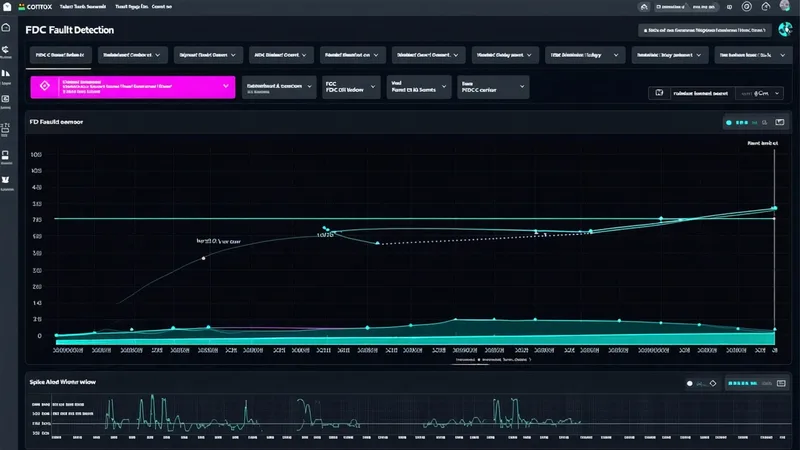
Task: Open the bar-chart icon in the left sidebar
Action: (6, 73)
